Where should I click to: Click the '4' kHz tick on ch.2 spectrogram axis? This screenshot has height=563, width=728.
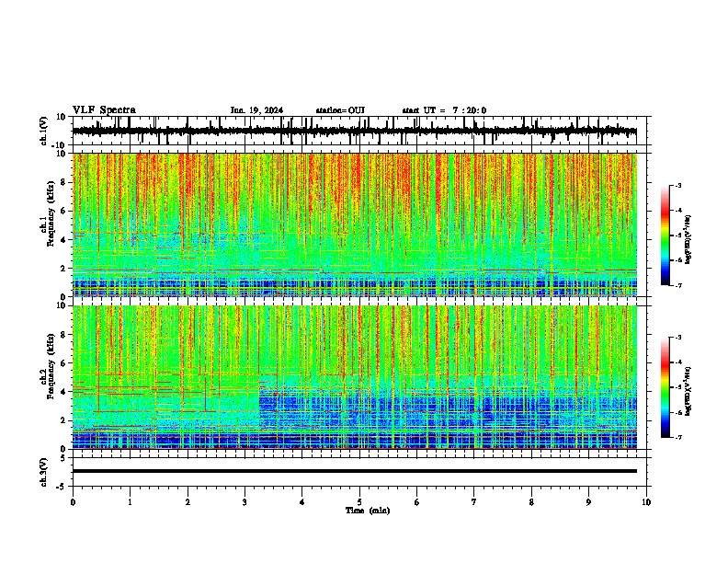pyautogui.click(x=64, y=392)
